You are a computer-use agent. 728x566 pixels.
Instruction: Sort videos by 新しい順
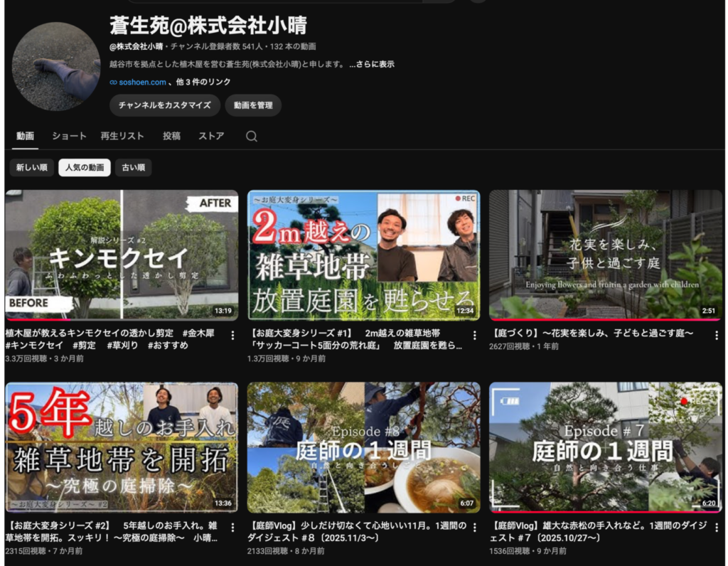[31, 168]
